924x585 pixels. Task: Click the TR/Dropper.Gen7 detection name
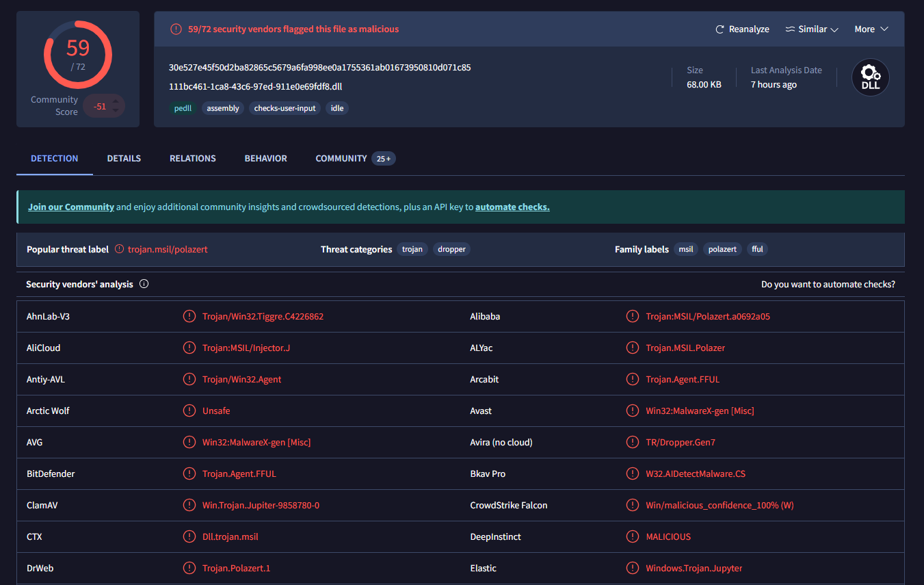[x=681, y=442]
